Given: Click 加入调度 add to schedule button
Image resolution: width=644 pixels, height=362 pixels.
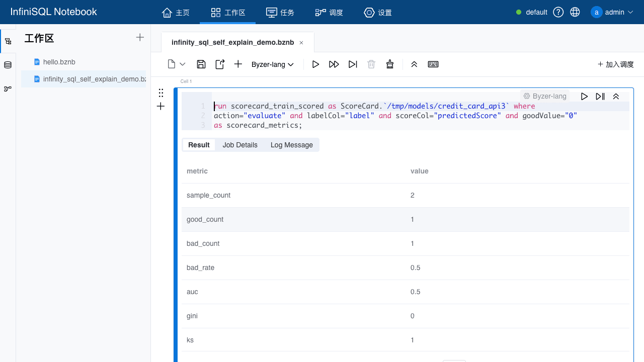Looking at the screenshot, I should coord(616,64).
